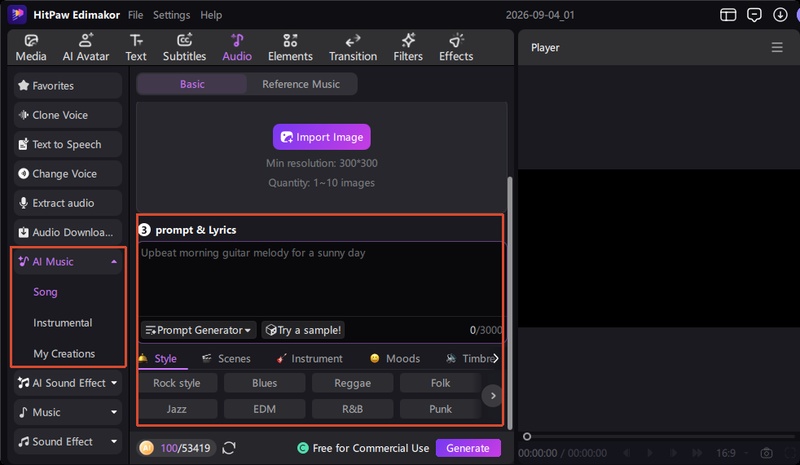Click the Generate button
Viewport: 800px width, 465px height.
pyautogui.click(x=468, y=448)
